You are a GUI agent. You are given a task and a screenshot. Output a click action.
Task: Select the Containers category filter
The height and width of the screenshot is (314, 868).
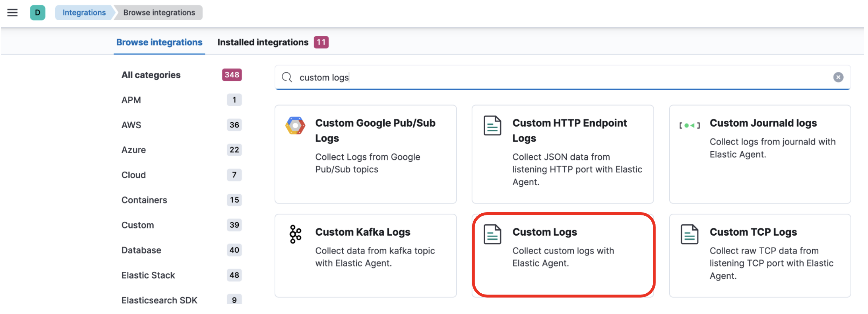point(144,200)
